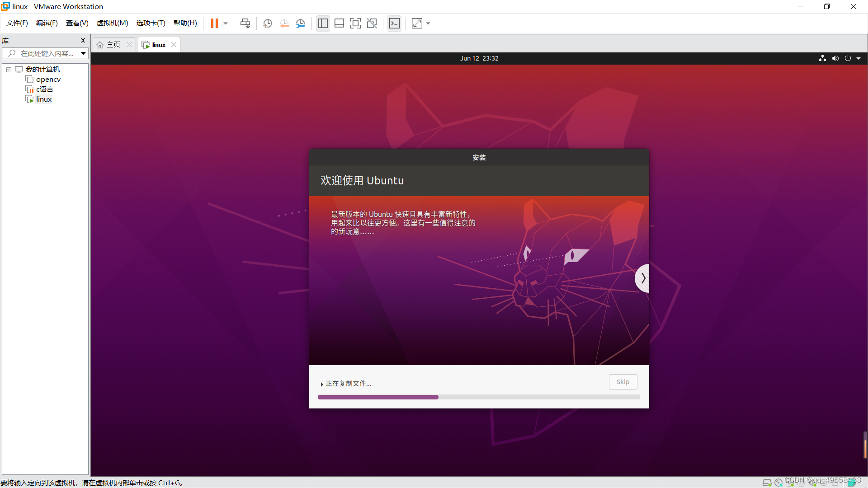The width and height of the screenshot is (868, 488).
Task: Click the installation progress bar
Action: (x=479, y=397)
